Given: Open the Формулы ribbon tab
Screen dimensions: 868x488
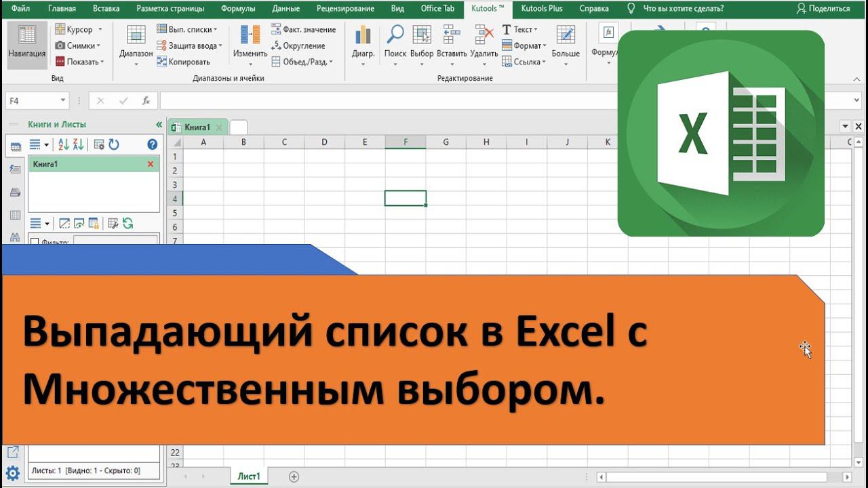Looking at the screenshot, I should click(239, 8).
